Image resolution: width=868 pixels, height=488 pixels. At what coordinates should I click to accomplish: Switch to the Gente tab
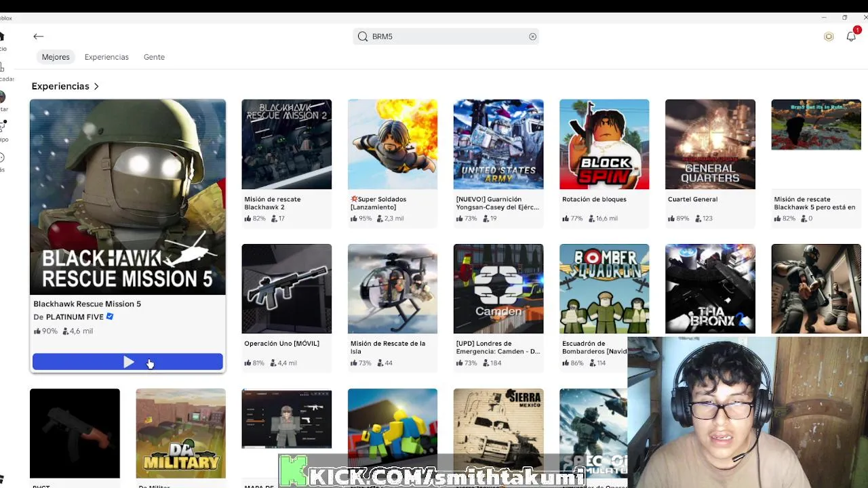154,57
